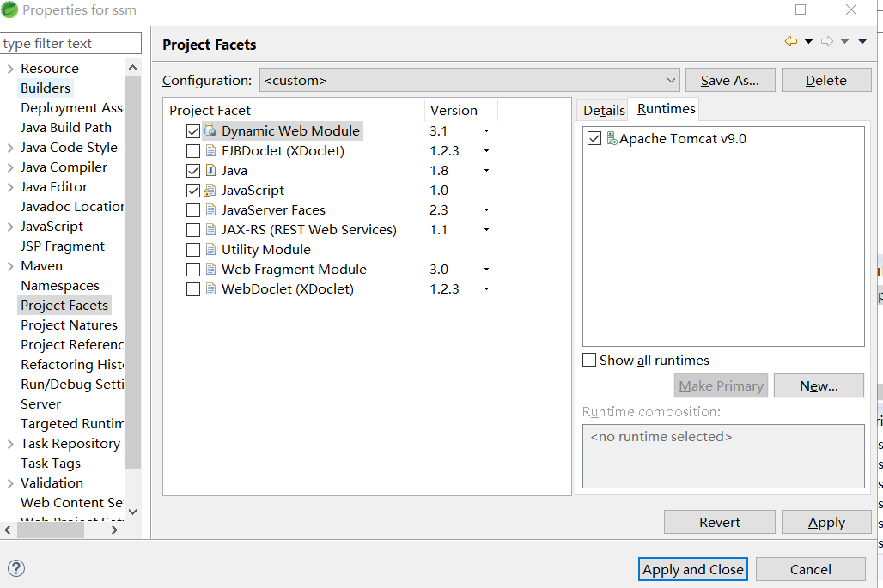Open the Namespaces properties page
Viewport: 883px width, 588px height.
[59, 286]
